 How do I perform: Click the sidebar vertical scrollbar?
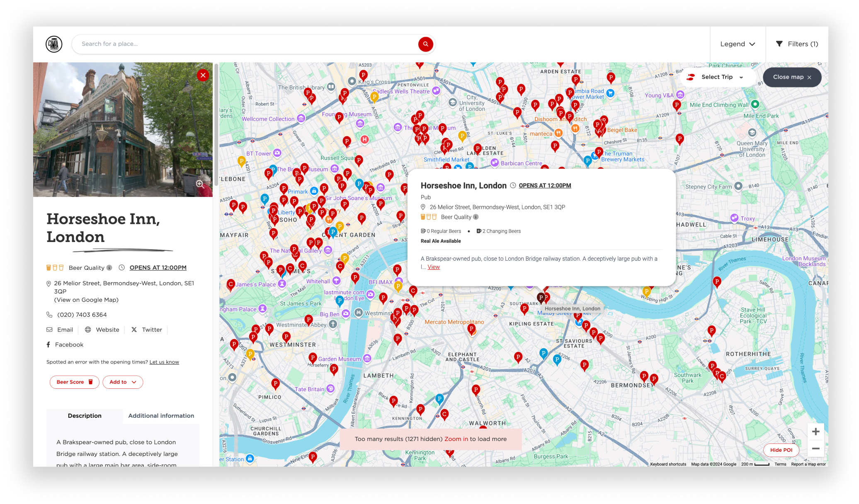point(216,124)
